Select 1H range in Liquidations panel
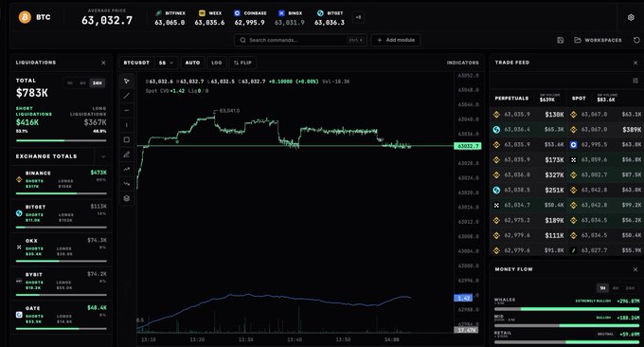 point(70,83)
